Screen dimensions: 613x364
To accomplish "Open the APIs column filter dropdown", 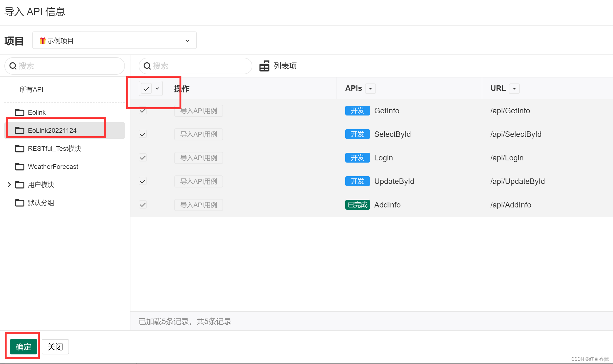I will tap(370, 89).
